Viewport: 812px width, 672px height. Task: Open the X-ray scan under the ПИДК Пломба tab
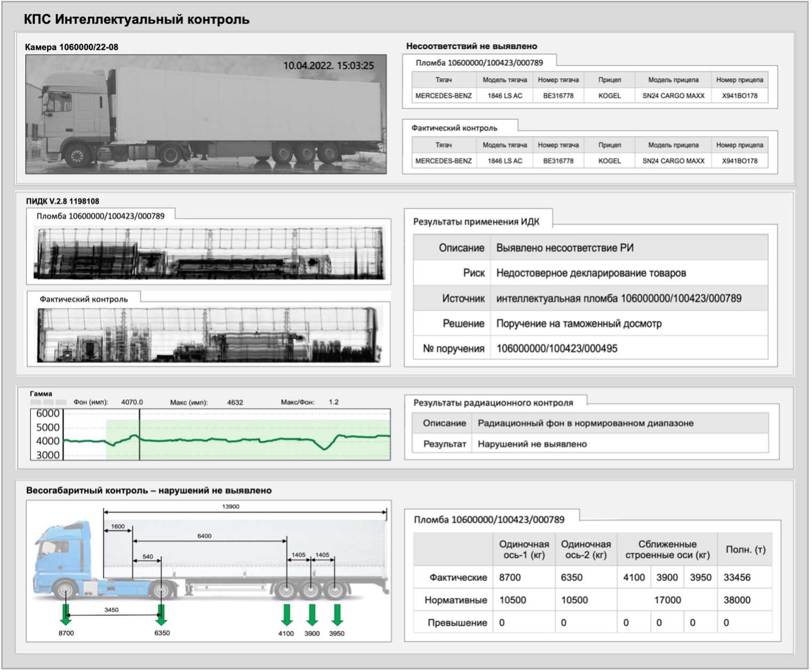coord(209,253)
